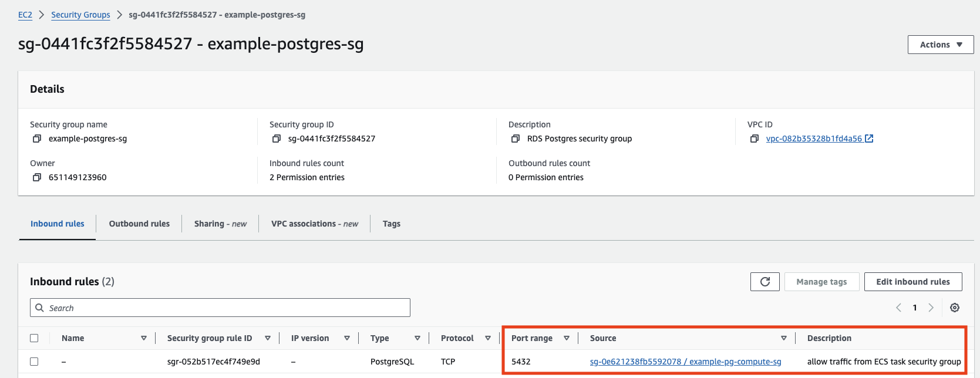Check the sgr-052b517ec4f749e9d rule row

pos(34,362)
